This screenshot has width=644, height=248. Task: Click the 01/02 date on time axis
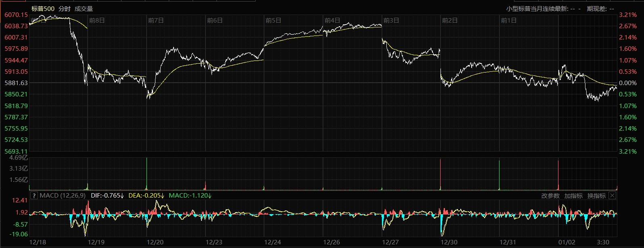tap(566, 242)
